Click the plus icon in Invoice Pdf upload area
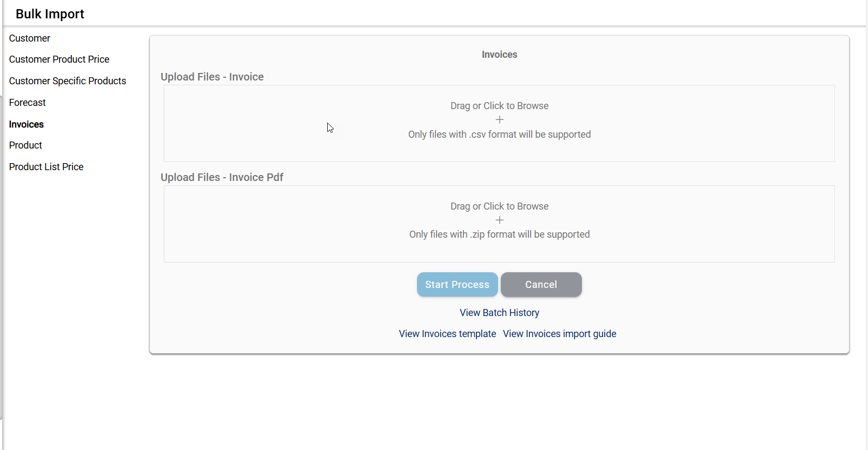Viewport: 868px width, 450px height. coord(499,220)
